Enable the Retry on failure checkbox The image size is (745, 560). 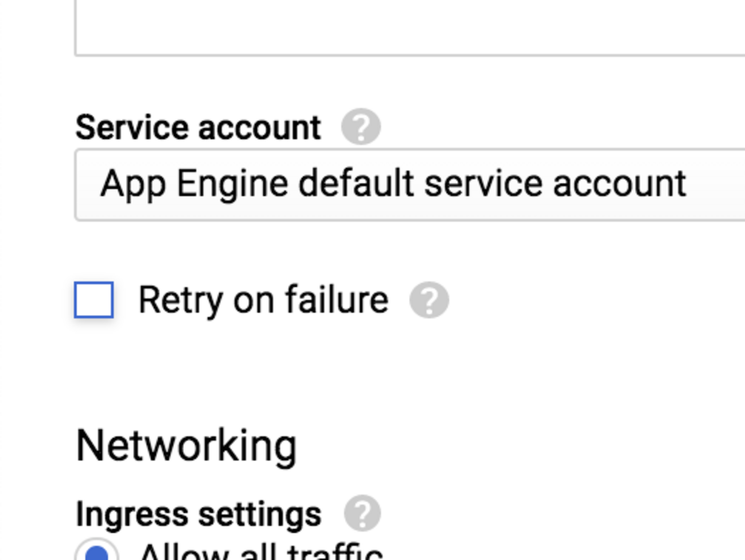click(94, 300)
